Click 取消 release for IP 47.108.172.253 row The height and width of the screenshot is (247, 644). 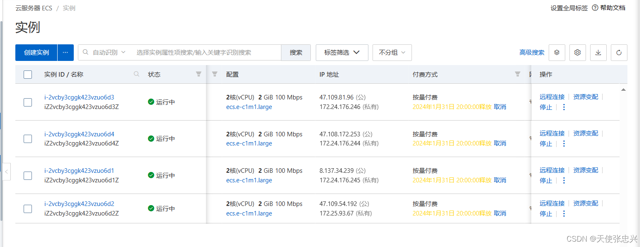tap(500, 143)
